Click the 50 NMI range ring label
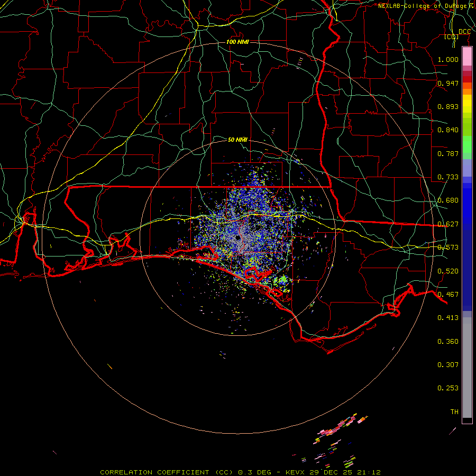 tap(237, 140)
